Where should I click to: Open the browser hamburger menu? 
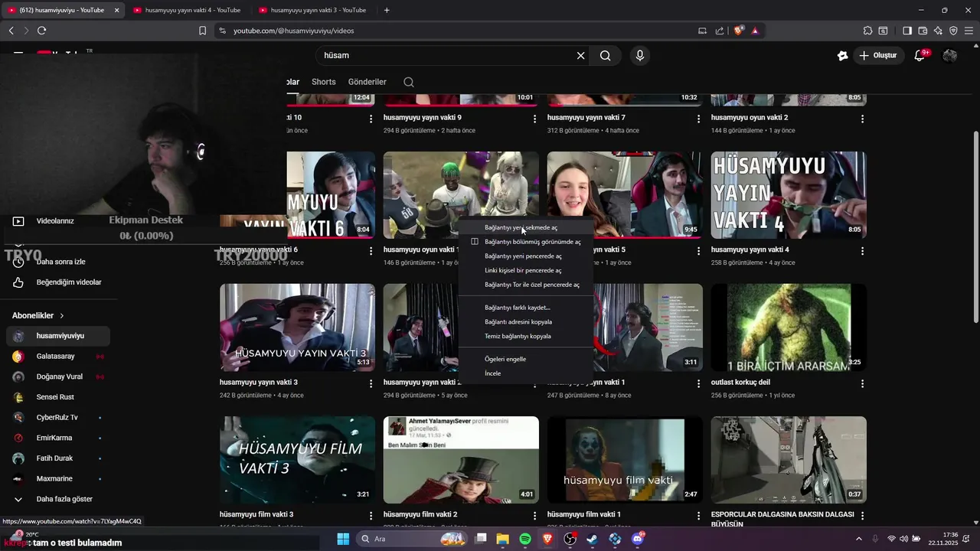point(969,31)
